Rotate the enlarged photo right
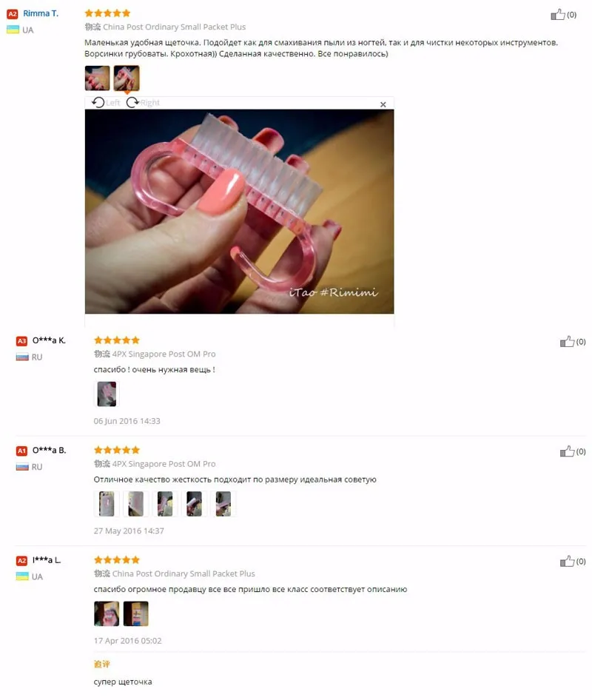Screen dimensions: 592x700 (x=143, y=103)
